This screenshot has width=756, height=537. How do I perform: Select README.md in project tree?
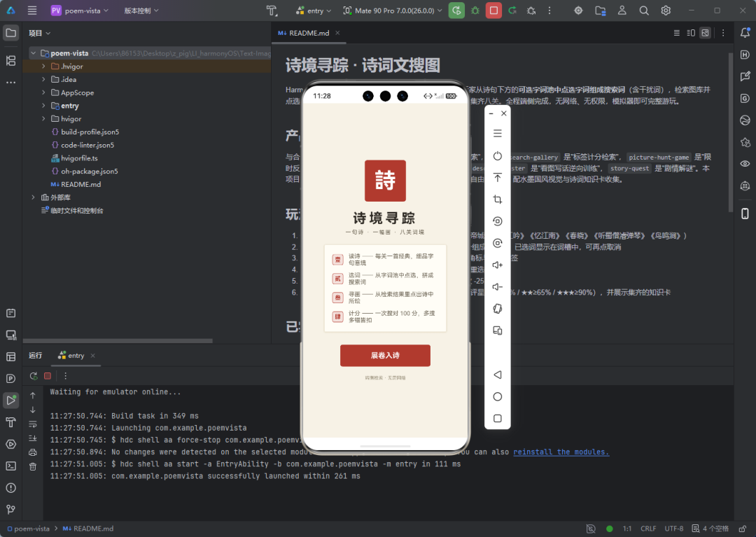click(x=76, y=184)
